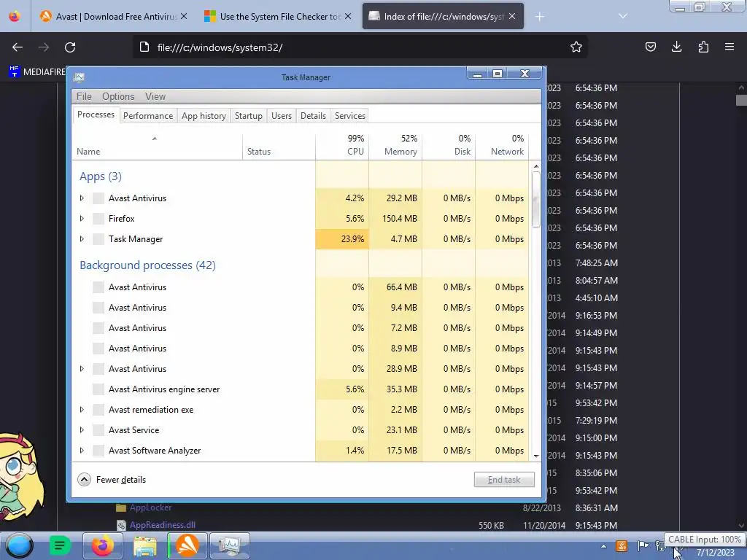Switch to the Services tab

(x=350, y=116)
